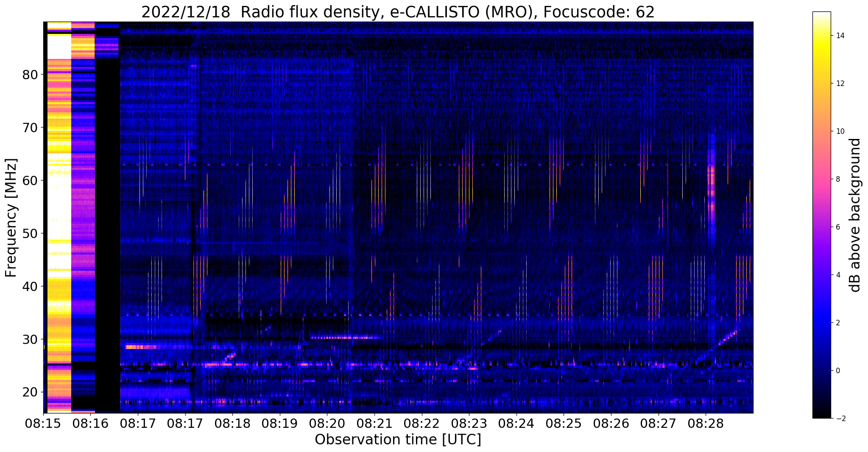The width and height of the screenshot is (868, 452).
Task: Click the 30 frequency tick label
Action: (x=30, y=339)
